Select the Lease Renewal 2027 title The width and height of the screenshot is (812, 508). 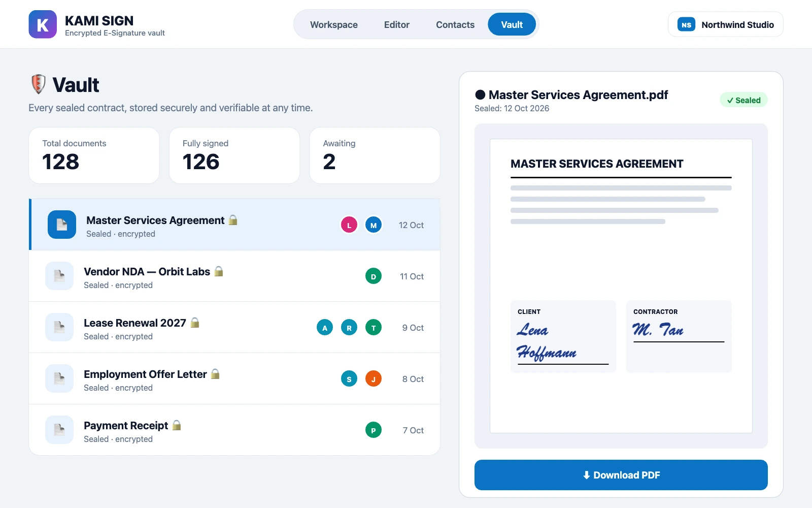135,323
